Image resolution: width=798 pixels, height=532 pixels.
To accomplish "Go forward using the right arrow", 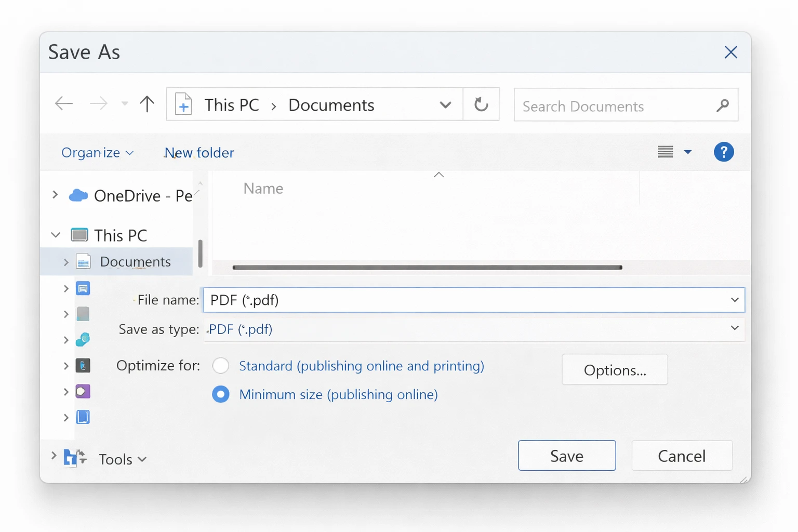I will click(x=98, y=103).
